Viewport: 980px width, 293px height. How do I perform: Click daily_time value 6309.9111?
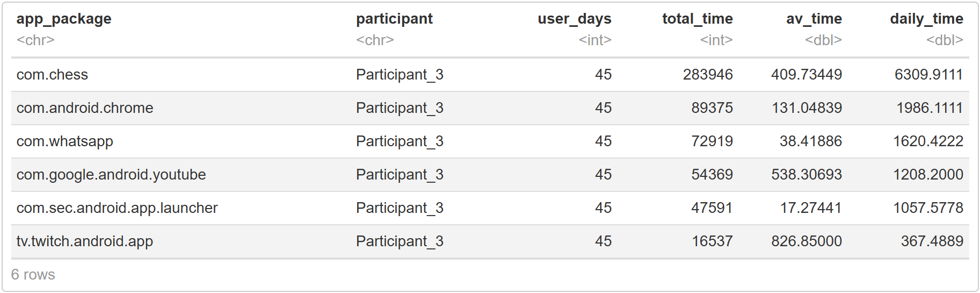click(928, 75)
